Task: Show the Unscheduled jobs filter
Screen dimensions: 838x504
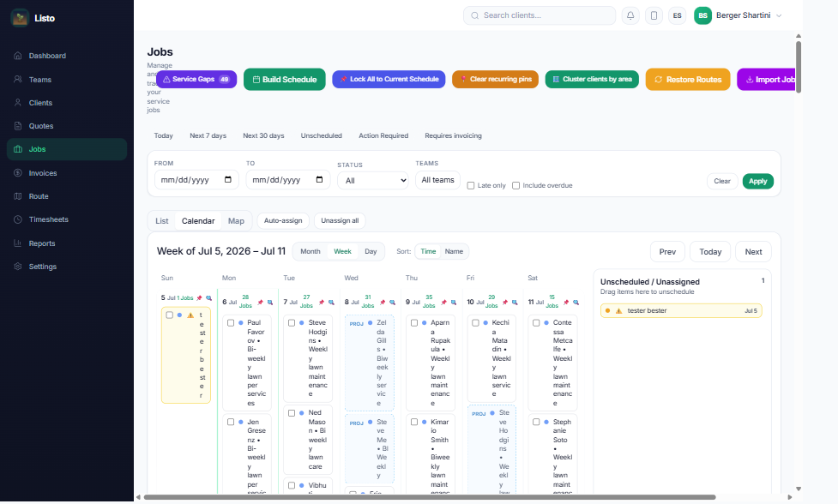Action: click(x=321, y=135)
